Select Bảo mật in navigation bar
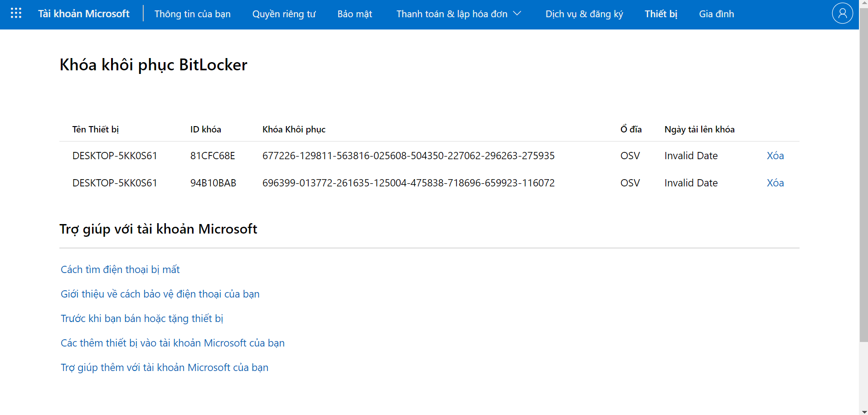 [354, 14]
